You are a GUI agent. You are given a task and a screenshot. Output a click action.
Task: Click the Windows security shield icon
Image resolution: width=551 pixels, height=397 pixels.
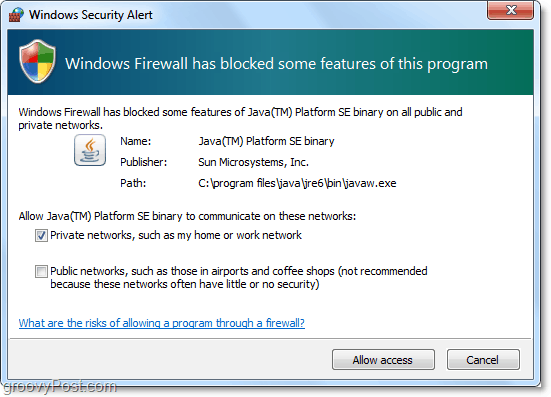[x=38, y=61]
